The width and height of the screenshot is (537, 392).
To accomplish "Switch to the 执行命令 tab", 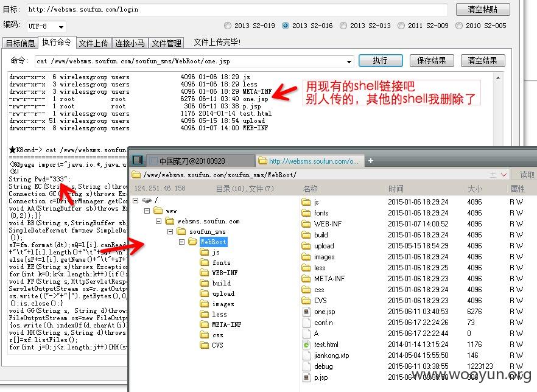I will pos(57,42).
